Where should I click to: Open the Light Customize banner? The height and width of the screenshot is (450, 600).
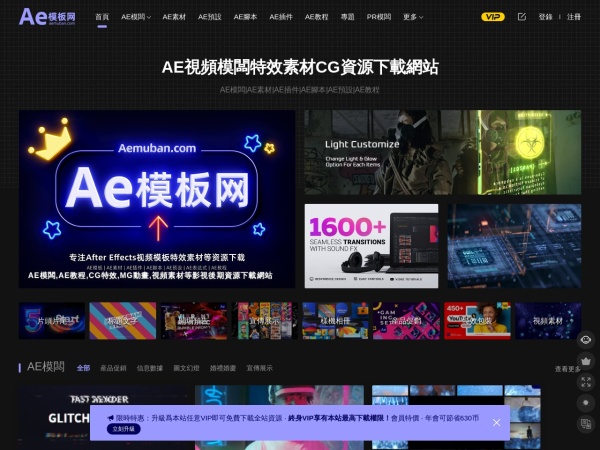click(443, 152)
